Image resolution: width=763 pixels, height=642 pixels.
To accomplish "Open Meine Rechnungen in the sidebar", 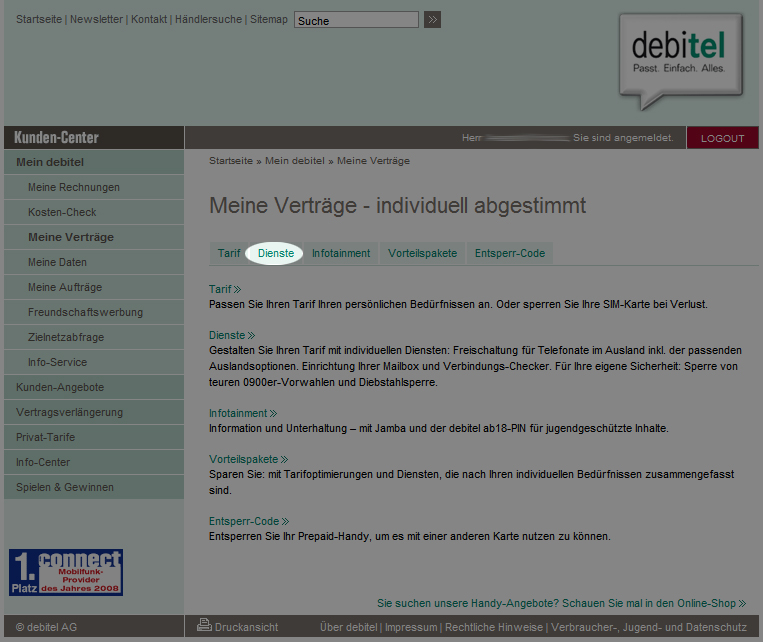I will click(x=74, y=187).
